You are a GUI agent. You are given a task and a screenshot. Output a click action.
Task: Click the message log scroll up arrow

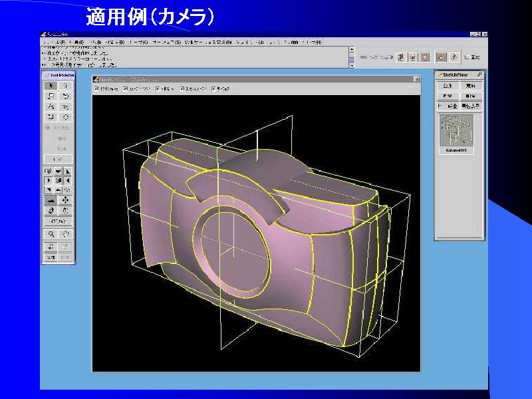(352, 49)
